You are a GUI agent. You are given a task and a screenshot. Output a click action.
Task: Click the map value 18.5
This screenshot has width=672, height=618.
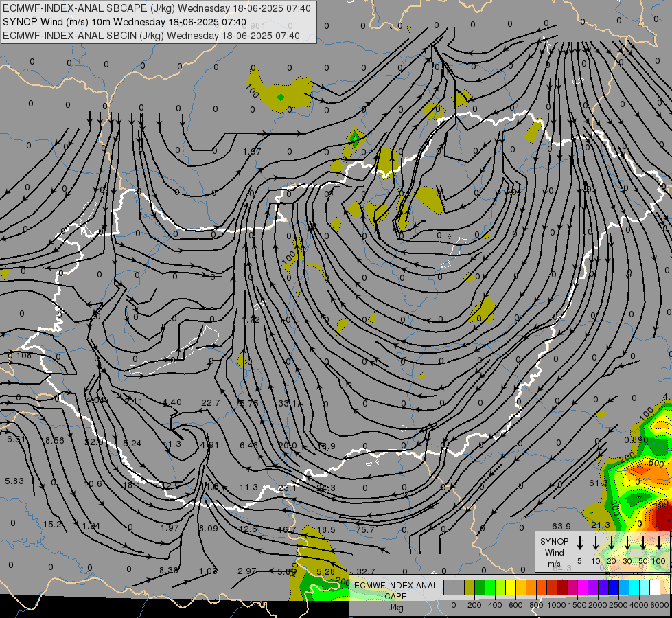point(326,530)
